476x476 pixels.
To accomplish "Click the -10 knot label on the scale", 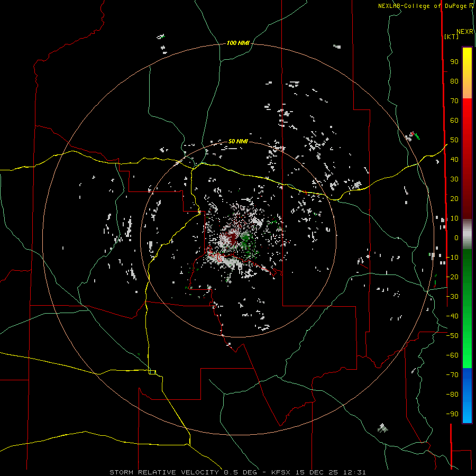I will 452,258.
